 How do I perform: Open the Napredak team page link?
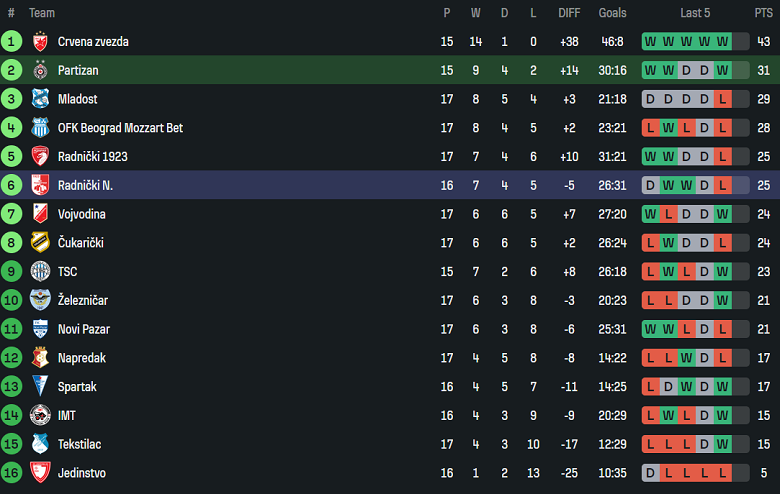[x=82, y=358]
